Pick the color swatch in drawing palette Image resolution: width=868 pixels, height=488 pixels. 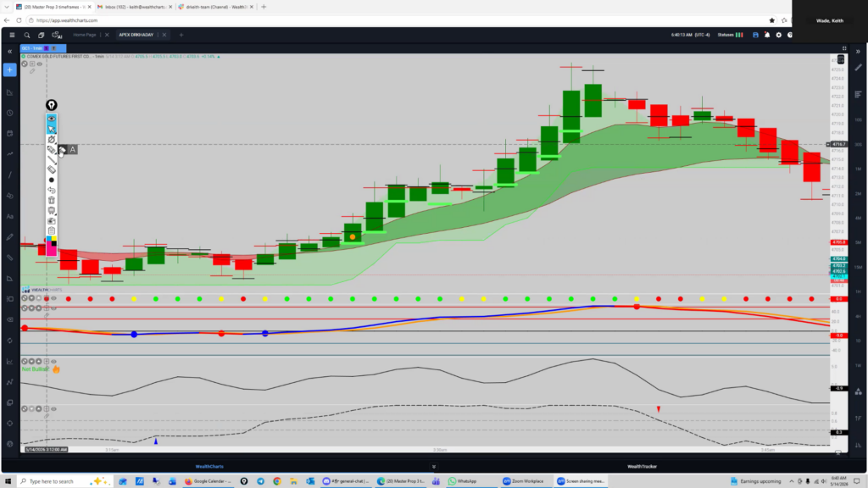(x=52, y=246)
